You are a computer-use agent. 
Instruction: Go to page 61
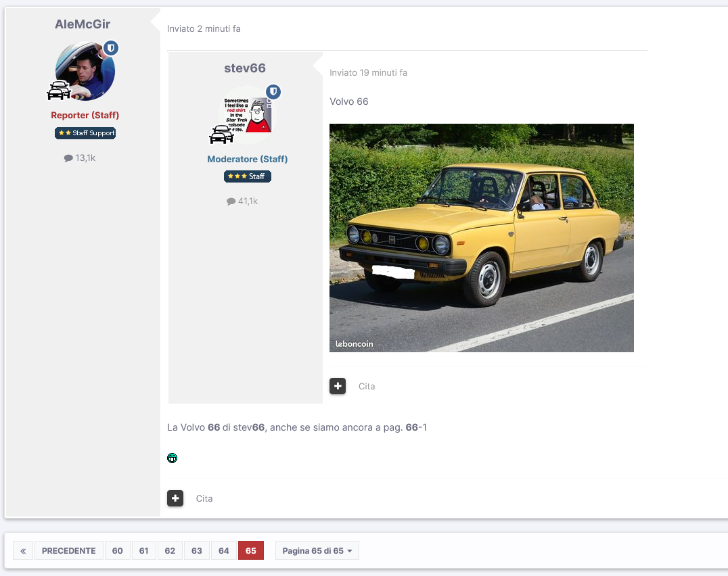[x=144, y=550]
